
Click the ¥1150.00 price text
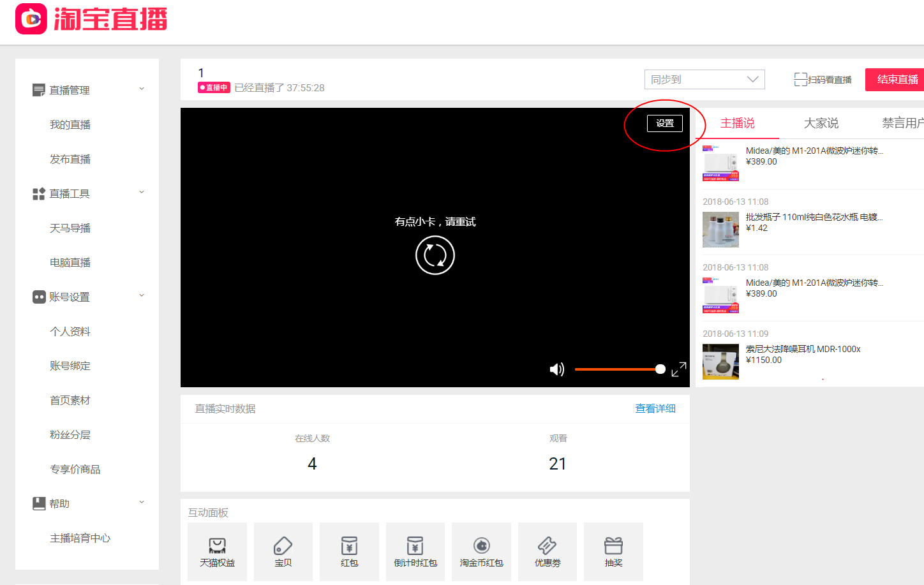764,360
